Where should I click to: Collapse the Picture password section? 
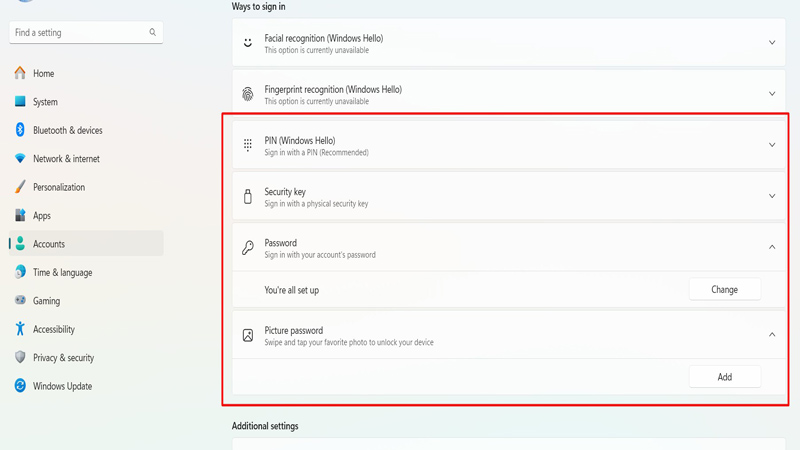772,335
